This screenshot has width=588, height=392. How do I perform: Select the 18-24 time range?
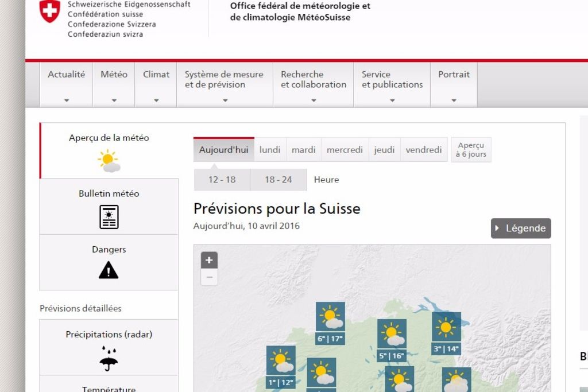[278, 179]
